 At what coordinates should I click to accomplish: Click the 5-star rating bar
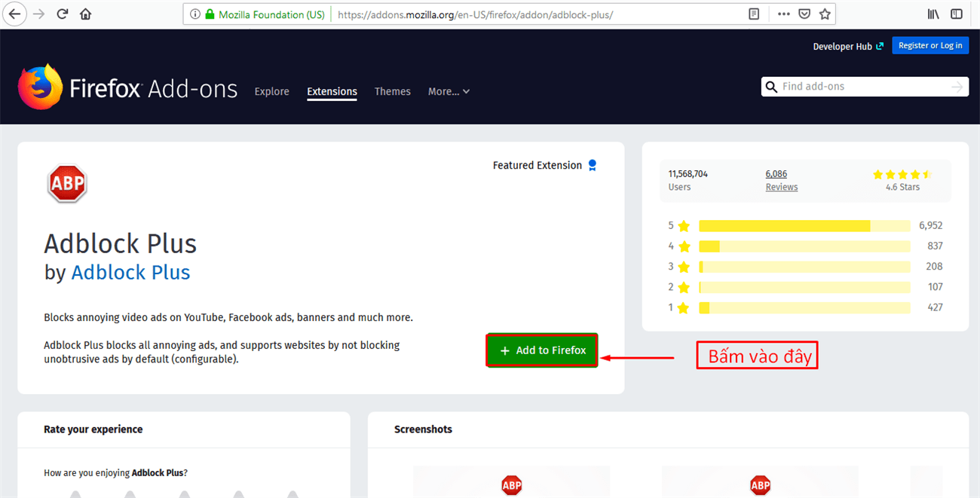804,226
